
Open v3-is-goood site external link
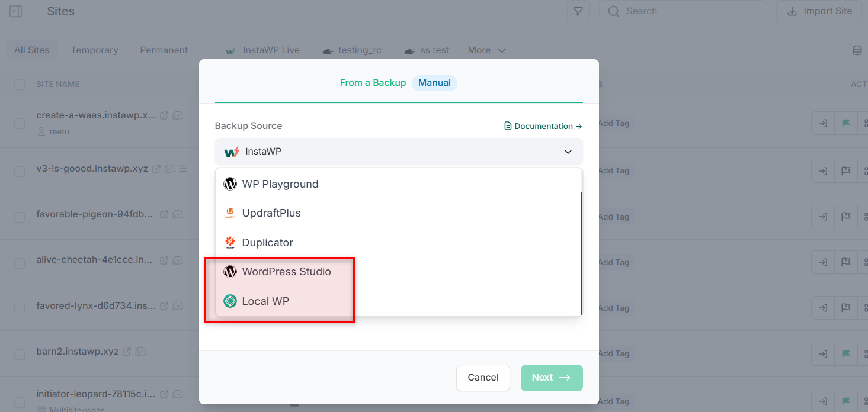tap(156, 169)
